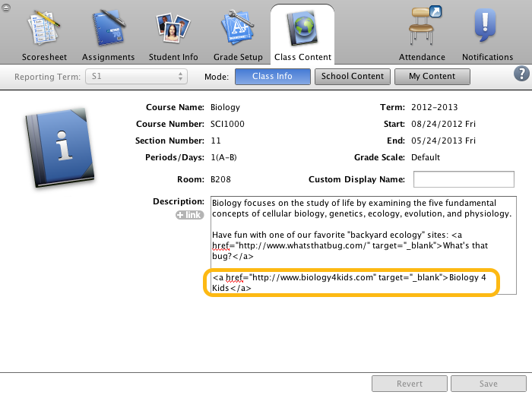Click the course number SCI1000
The image size is (532, 395).
[x=227, y=124]
